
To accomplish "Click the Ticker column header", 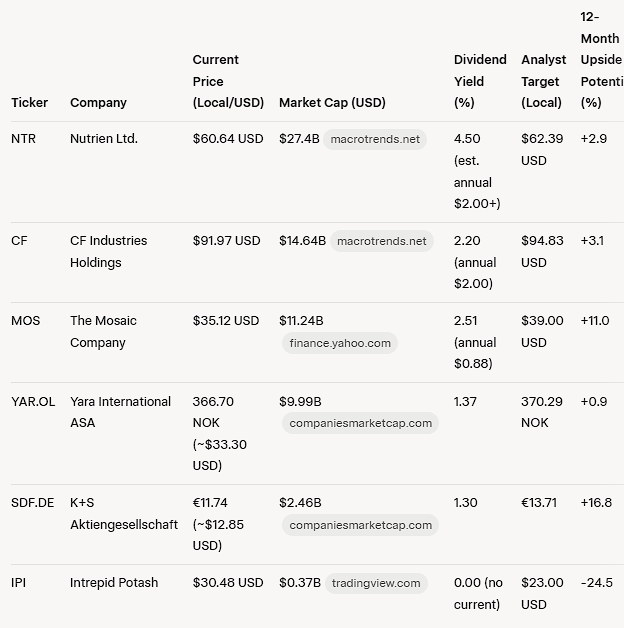I will [x=29, y=103].
